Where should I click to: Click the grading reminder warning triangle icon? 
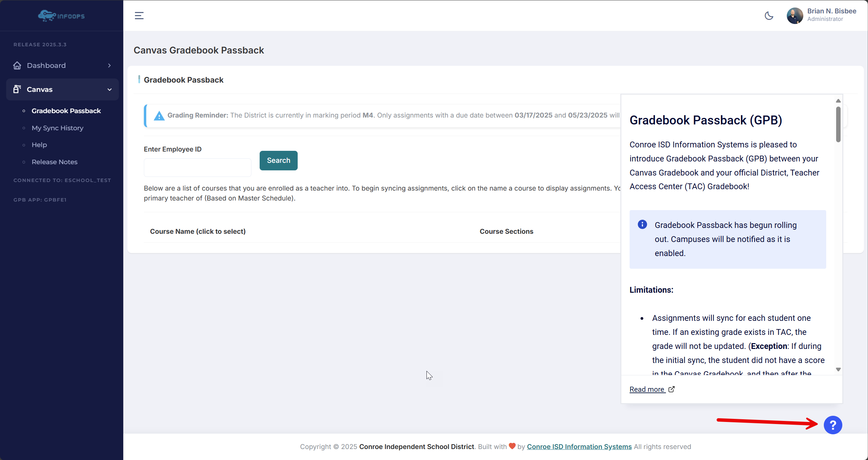click(159, 116)
